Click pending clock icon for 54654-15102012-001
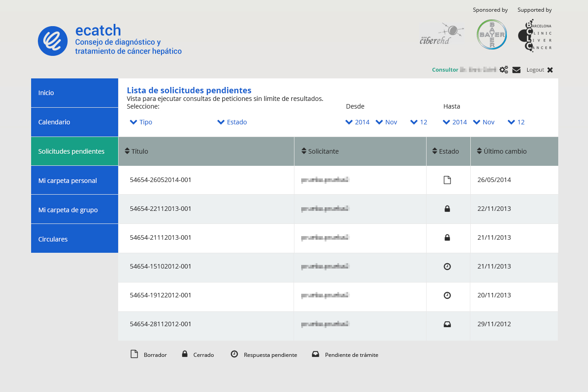588x392 pixels. click(447, 267)
